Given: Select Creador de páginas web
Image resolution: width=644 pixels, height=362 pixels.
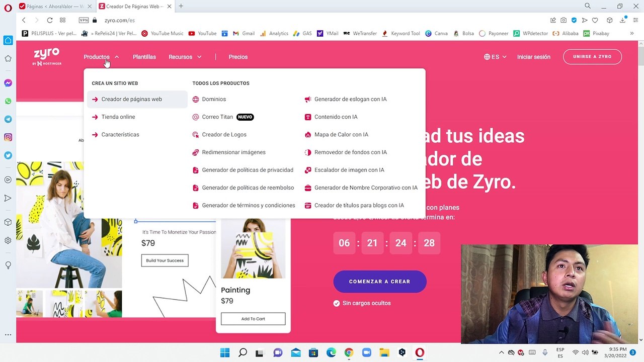Looking at the screenshot, I should [x=137, y=99].
